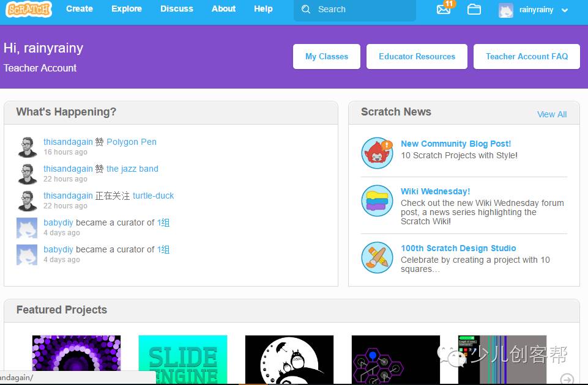Viewport: 588px width, 385px height.
Task: Click thisandagain avatar beside the jazz band
Action: (27, 174)
